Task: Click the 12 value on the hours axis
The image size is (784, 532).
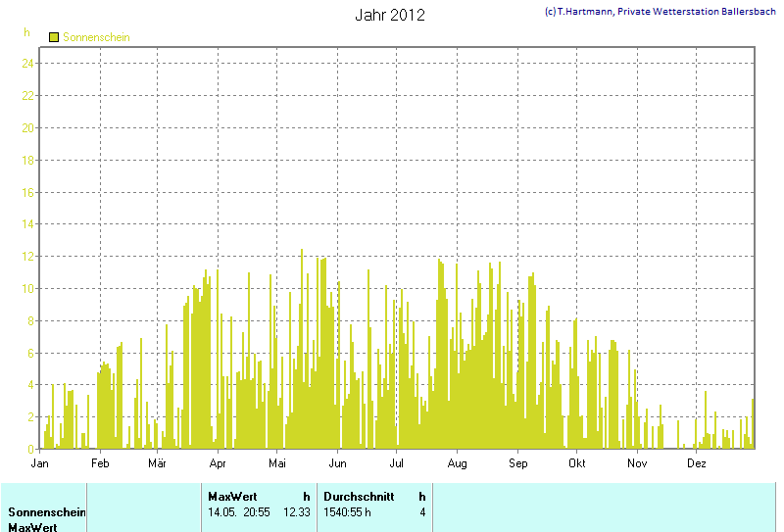Action: [29, 256]
